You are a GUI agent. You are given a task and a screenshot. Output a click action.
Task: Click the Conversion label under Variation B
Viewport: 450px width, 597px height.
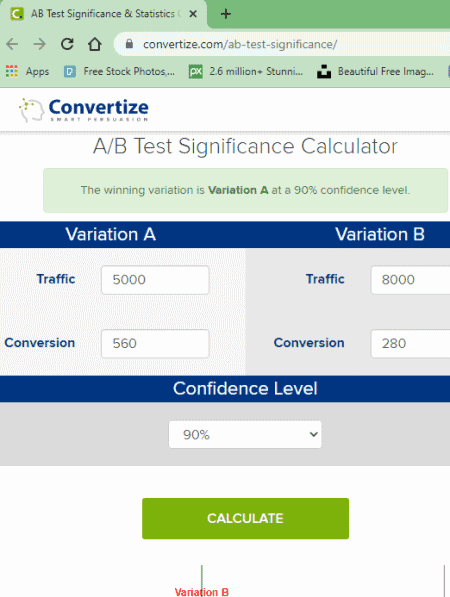pyautogui.click(x=309, y=343)
